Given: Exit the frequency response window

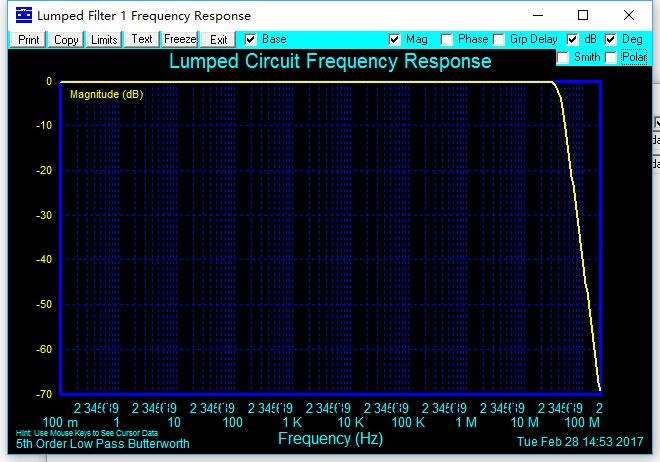Looking at the screenshot, I should pos(218,40).
